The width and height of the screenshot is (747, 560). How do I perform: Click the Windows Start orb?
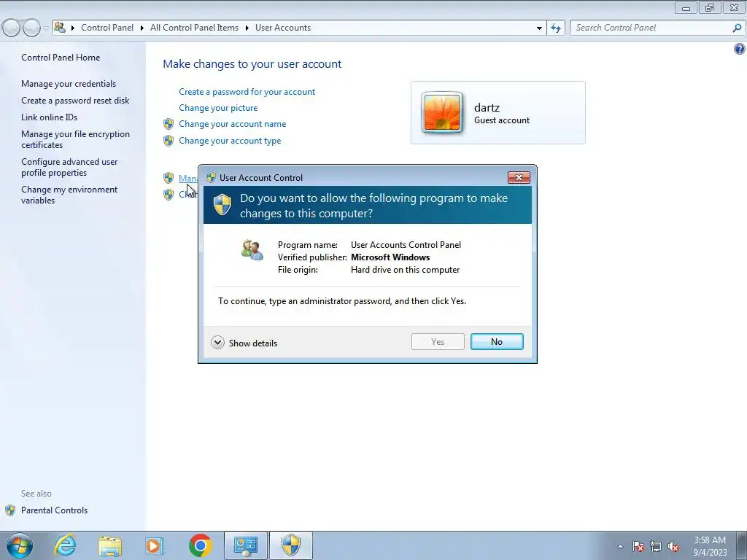coord(20,545)
